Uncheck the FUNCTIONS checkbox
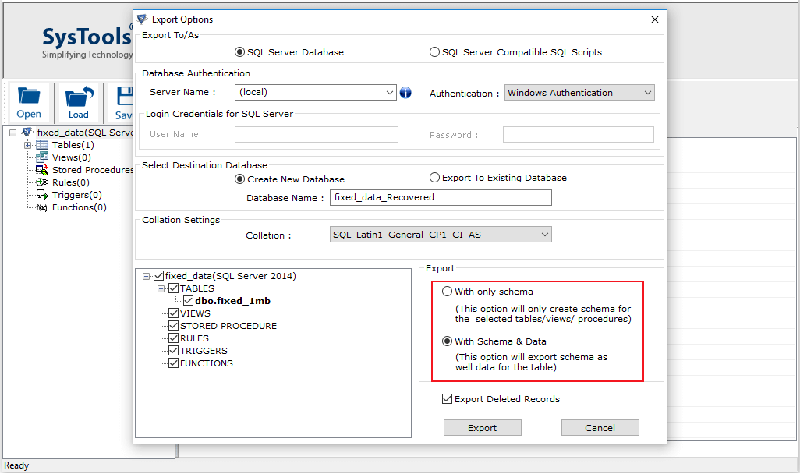 pos(173,363)
